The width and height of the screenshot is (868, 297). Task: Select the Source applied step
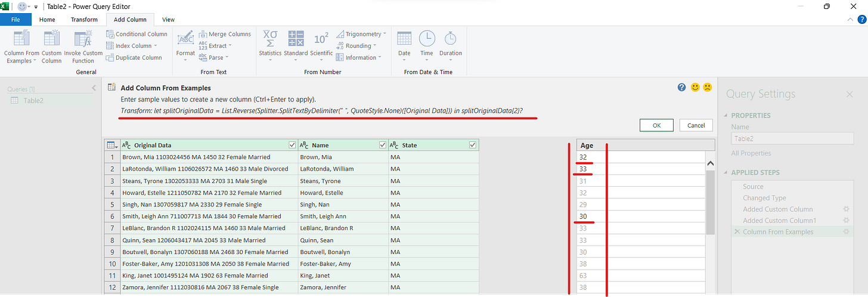click(753, 187)
